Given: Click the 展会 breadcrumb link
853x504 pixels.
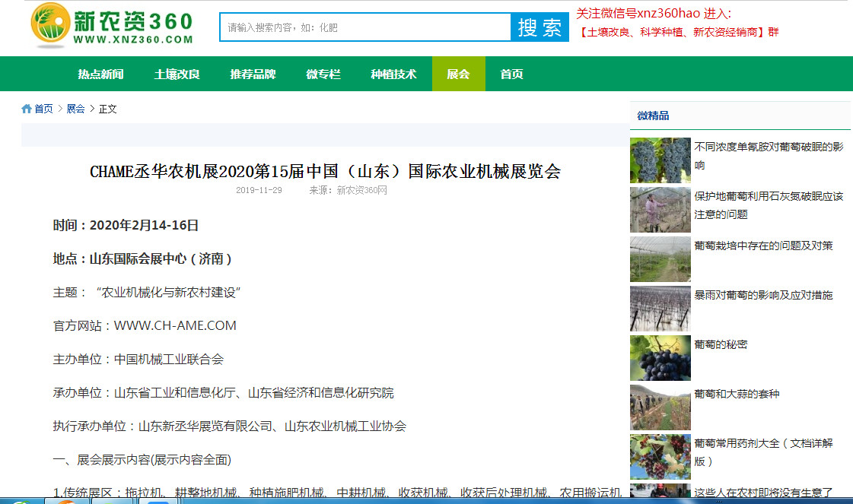Looking at the screenshot, I should (75, 109).
